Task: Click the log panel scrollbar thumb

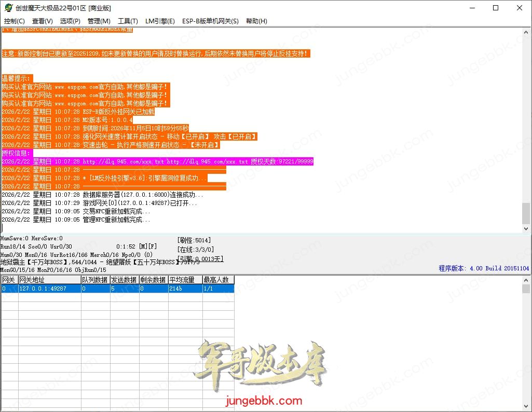Action: pyautogui.click(x=526, y=213)
